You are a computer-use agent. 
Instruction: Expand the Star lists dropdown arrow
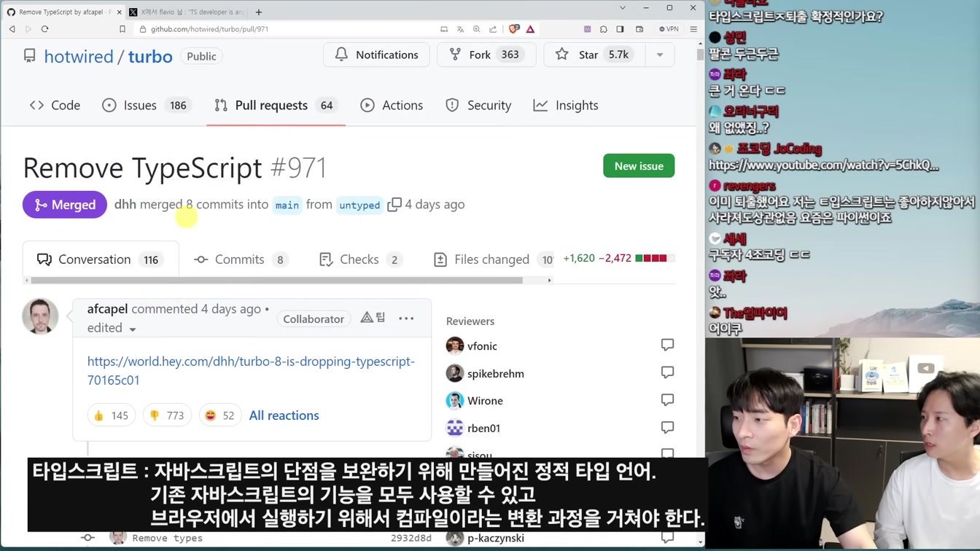660,55
